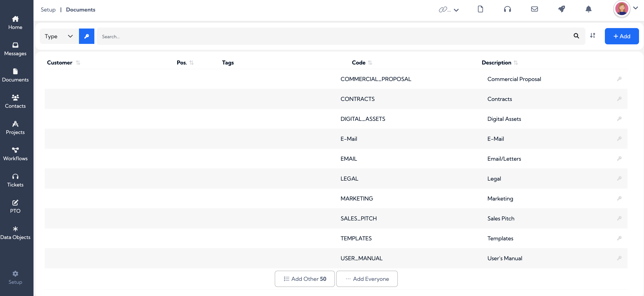Click the blue key filter button
The height and width of the screenshot is (296, 644).
[86, 36]
